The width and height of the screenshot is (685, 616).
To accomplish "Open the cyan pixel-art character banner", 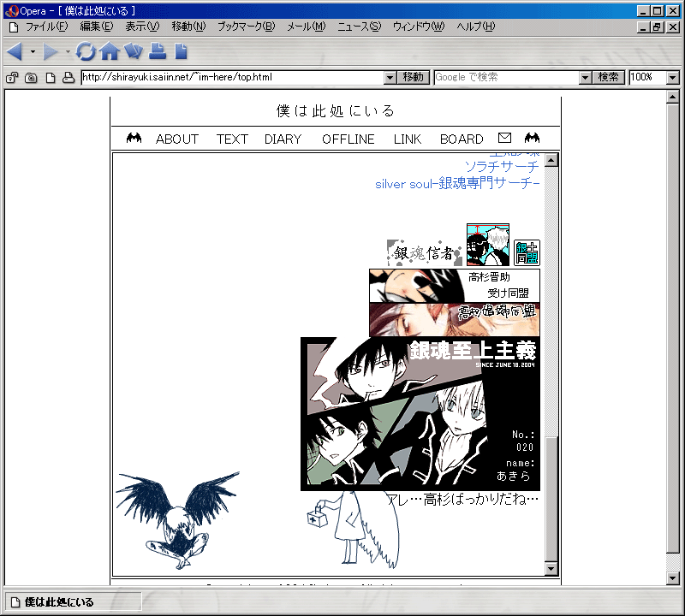I will tap(488, 245).
